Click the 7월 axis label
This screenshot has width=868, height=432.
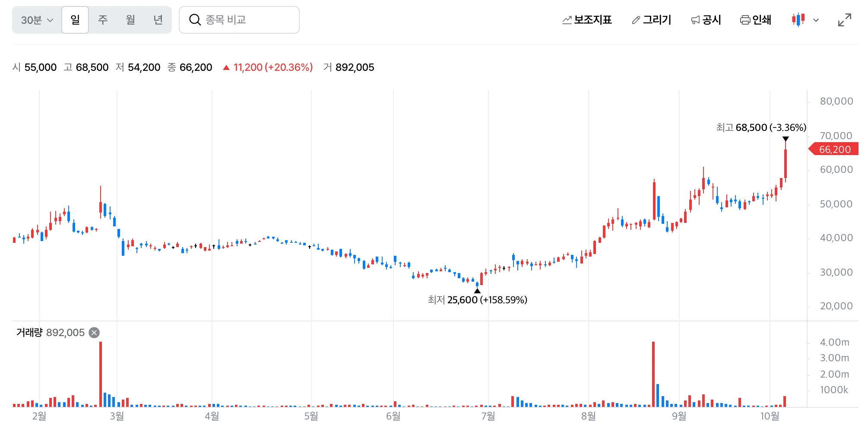[488, 416]
